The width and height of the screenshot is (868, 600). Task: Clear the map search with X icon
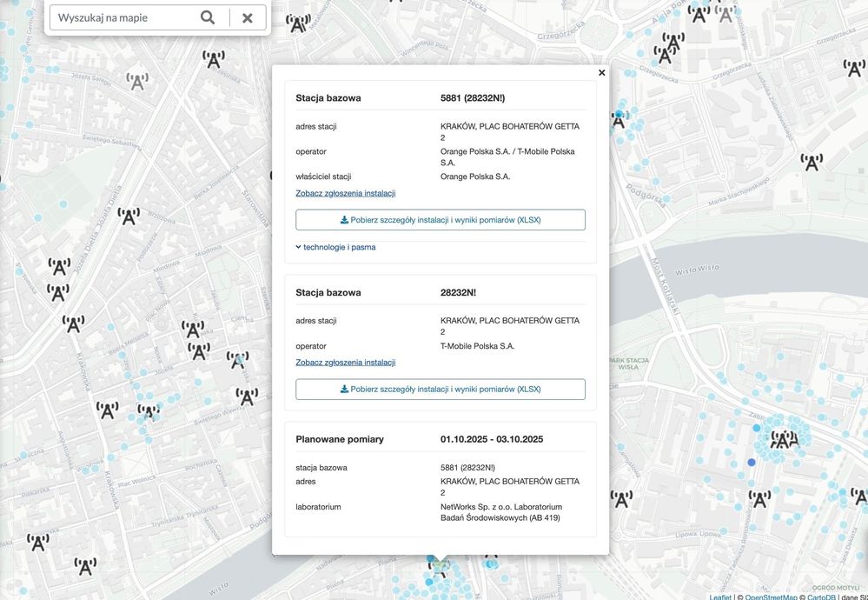248,17
